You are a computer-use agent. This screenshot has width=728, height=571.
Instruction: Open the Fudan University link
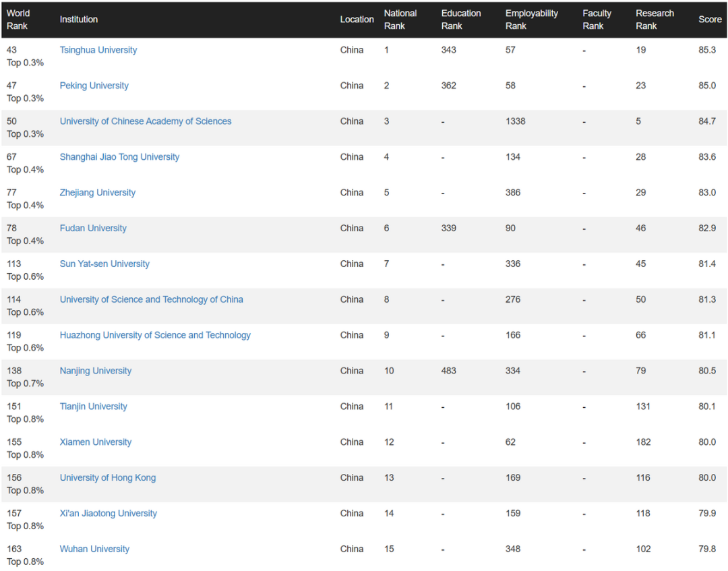93,229
